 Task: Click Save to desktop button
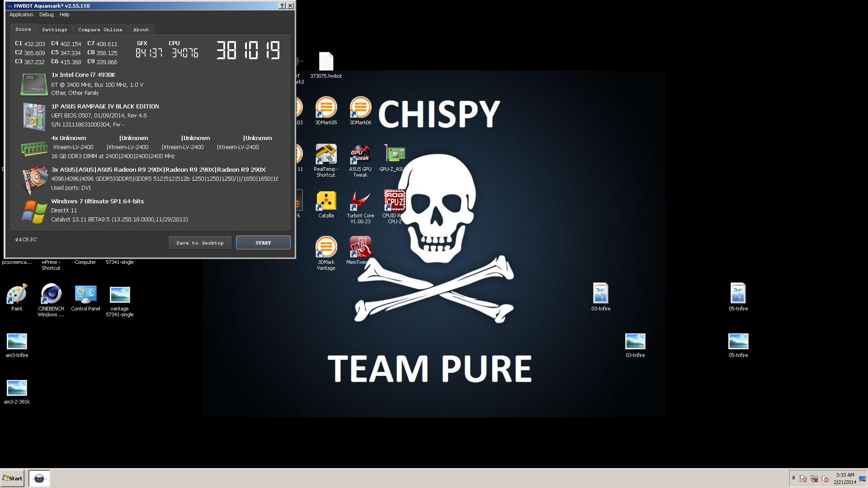pyautogui.click(x=200, y=243)
